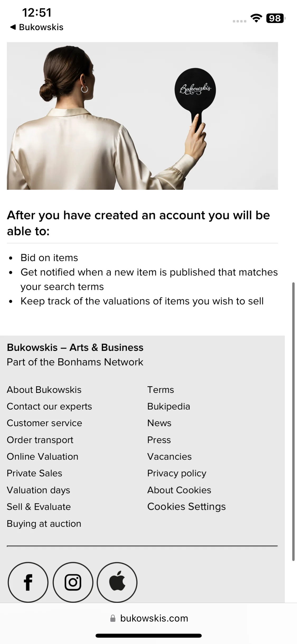
Task: Open the Instagram social icon
Action: click(x=73, y=582)
